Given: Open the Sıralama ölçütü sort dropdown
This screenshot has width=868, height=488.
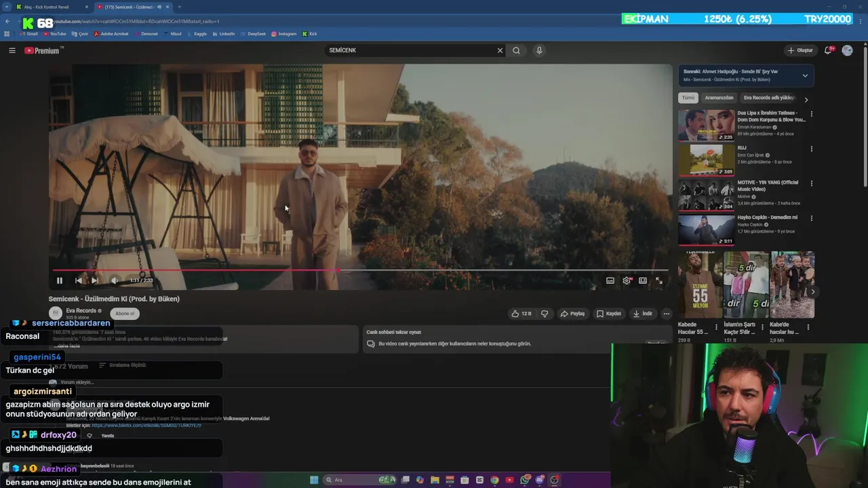Looking at the screenshot, I should (123, 365).
